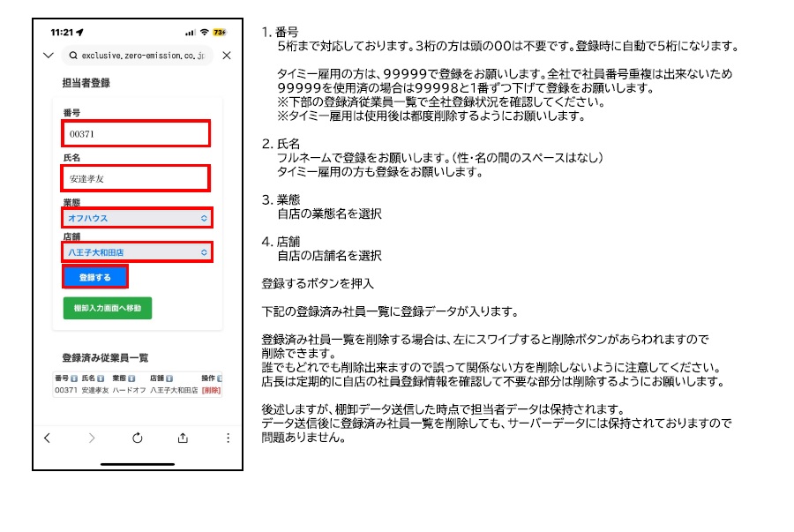Click the 氏名 field containing 安達孝友
Screen dimensions: 794x532
[x=136, y=178]
